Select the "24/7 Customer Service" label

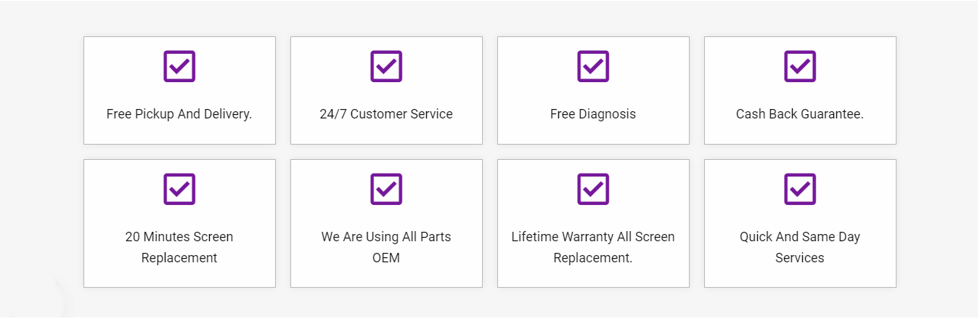click(386, 114)
